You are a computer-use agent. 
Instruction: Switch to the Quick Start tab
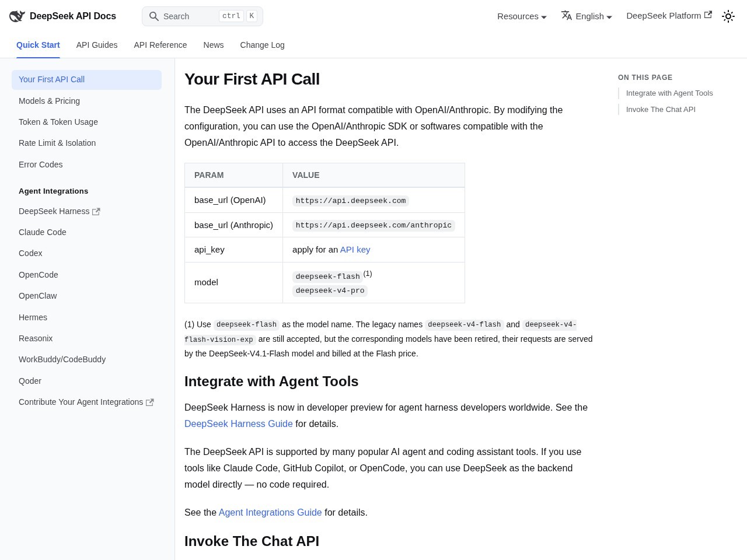(38, 45)
